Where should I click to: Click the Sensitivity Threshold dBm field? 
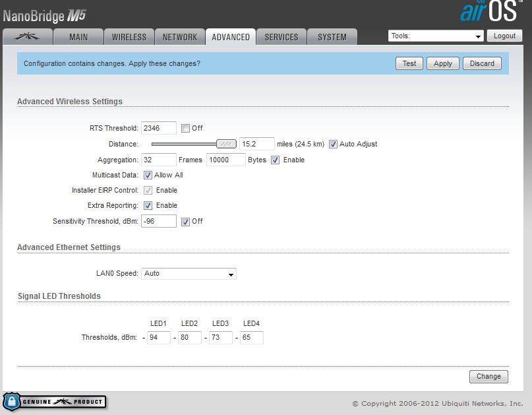159,221
